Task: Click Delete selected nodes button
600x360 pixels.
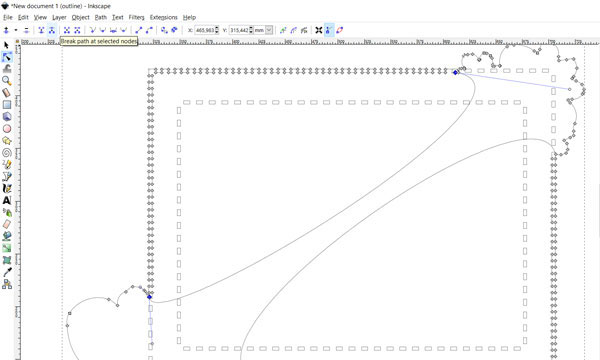Action: tap(26, 30)
